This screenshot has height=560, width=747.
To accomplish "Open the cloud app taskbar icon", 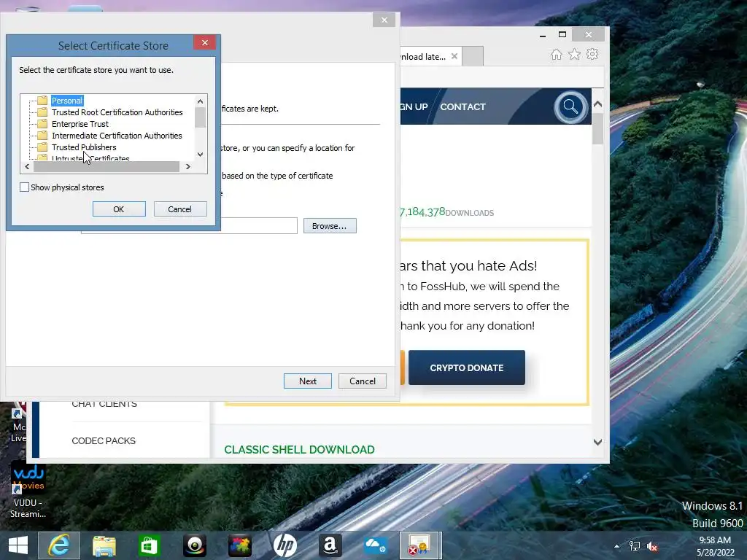I will pos(376,545).
